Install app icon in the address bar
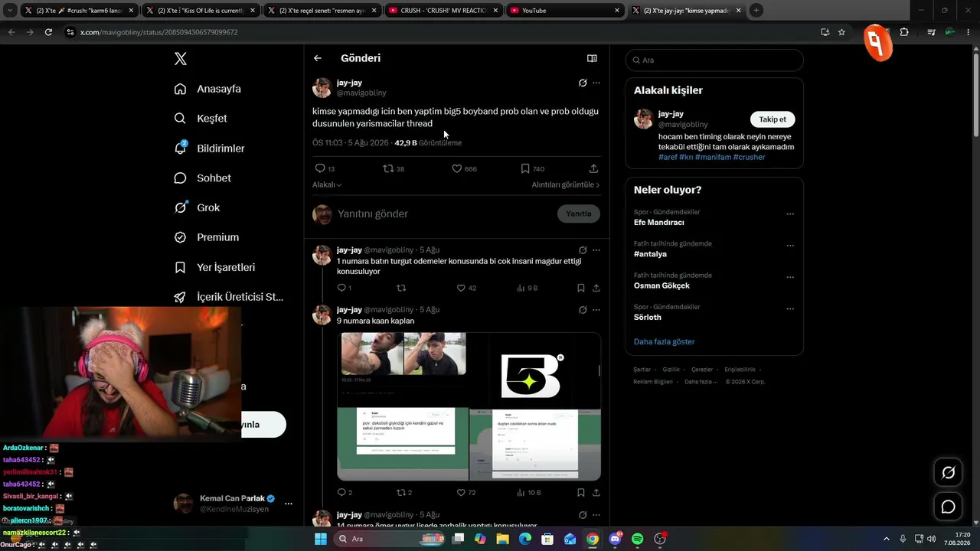Screen dimensions: 980x551 tap(825, 32)
